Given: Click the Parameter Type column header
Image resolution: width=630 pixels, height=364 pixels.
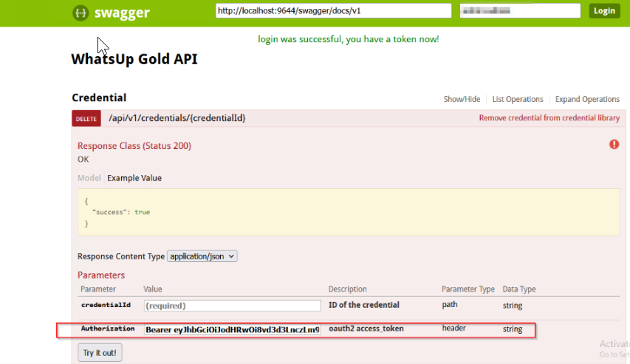Looking at the screenshot, I should (468, 289).
